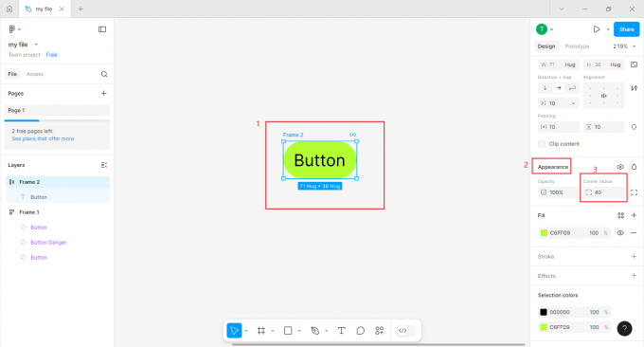The width and height of the screenshot is (644, 347).
Task: Click the Share button
Action: [x=626, y=29]
